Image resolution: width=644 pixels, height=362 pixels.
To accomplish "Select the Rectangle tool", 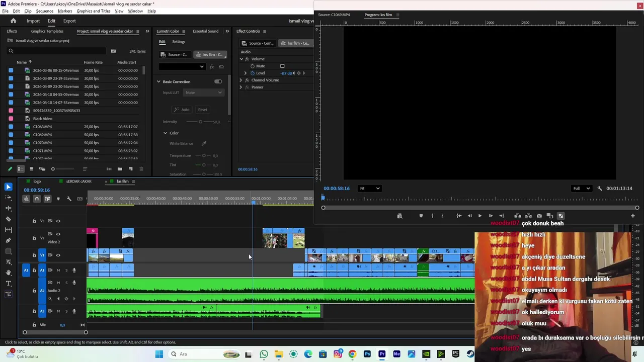I will coord(8,251).
